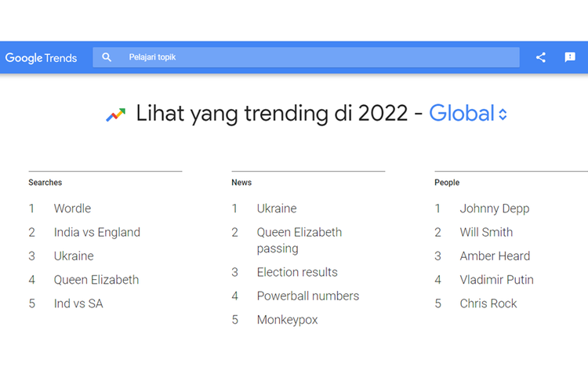The width and height of the screenshot is (588, 392).
Task: Click the News column heading
Action: click(241, 183)
